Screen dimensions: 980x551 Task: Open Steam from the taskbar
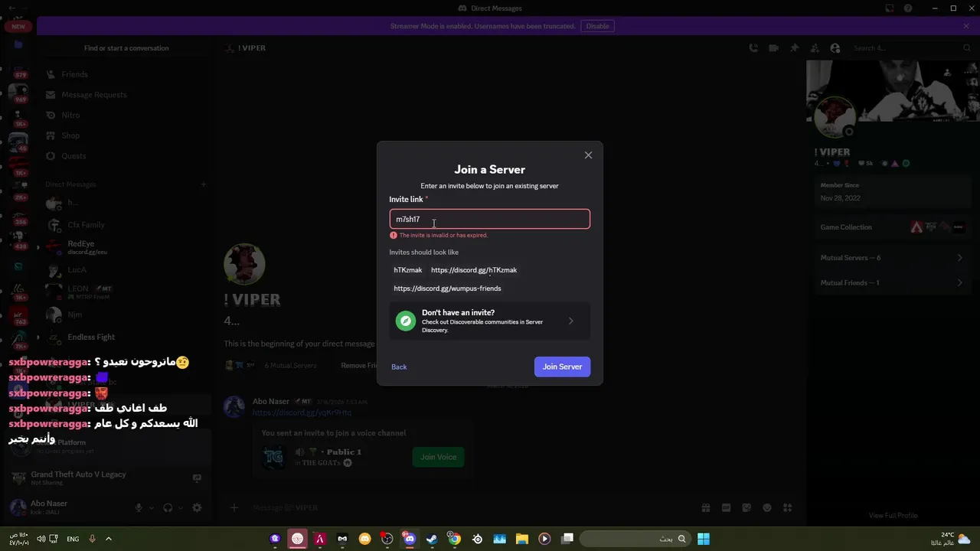click(x=432, y=539)
